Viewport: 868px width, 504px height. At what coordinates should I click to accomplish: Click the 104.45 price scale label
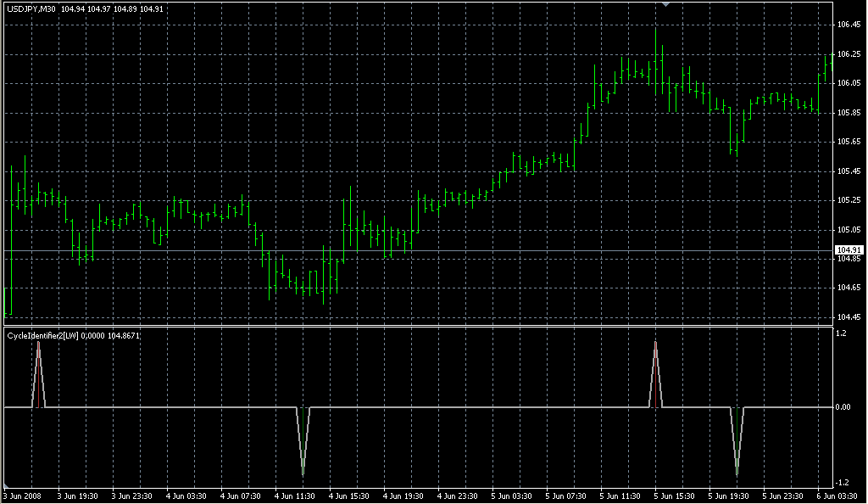849,316
